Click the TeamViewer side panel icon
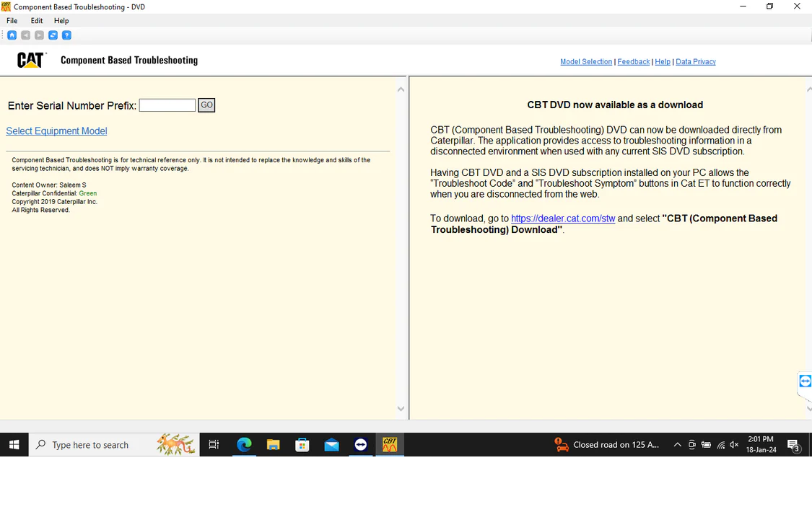The image size is (812, 512). 805,381
